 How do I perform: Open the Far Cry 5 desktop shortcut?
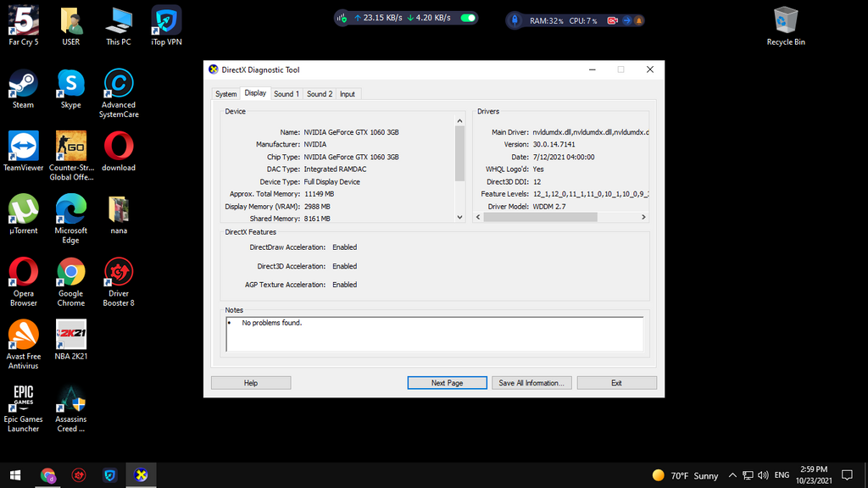tap(23, 26)
